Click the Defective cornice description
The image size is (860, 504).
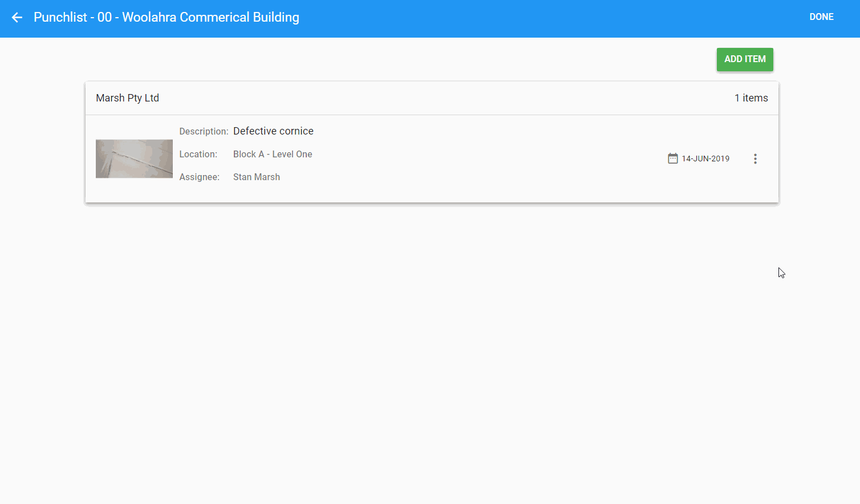pyautogui.click(x=273, y=131)
